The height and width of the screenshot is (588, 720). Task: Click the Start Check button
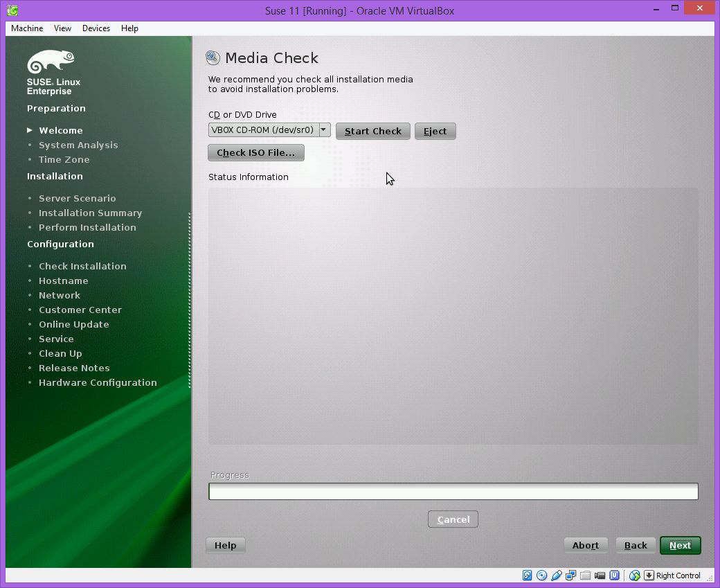[373, 132]
